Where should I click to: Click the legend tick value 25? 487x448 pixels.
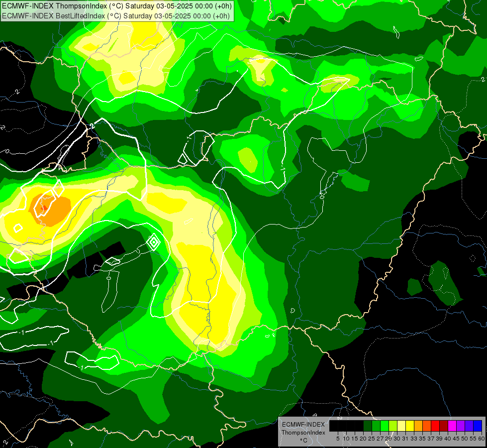[372, 439]
